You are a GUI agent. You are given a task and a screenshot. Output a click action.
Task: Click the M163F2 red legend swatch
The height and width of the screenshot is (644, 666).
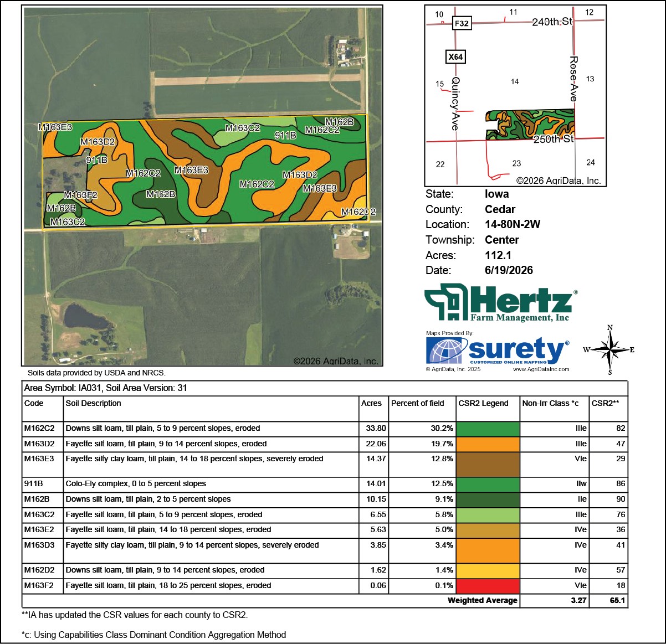pyautogui.click(x=488, y=586)
